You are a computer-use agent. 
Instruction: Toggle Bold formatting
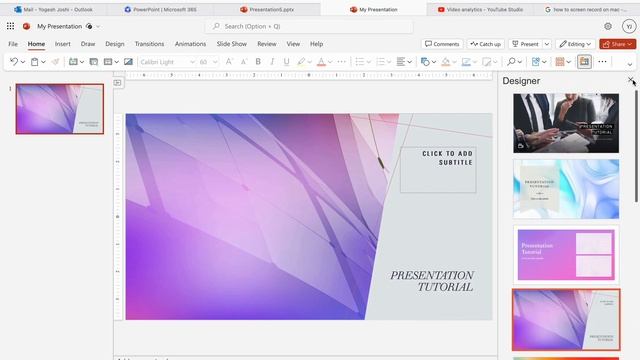[x=258, y=62]
